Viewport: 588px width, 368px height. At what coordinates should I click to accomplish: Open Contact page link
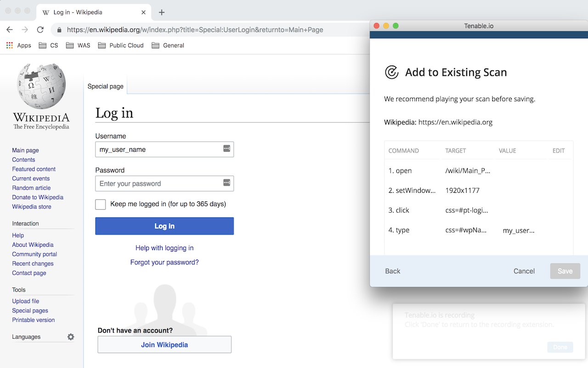(29, 273)
